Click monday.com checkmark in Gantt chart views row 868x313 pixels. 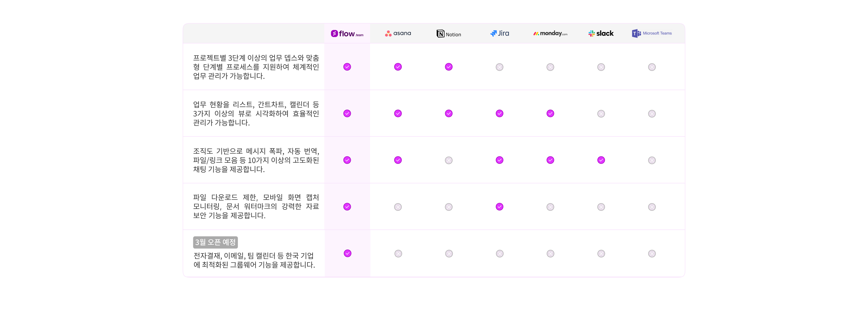coord(550,113)
